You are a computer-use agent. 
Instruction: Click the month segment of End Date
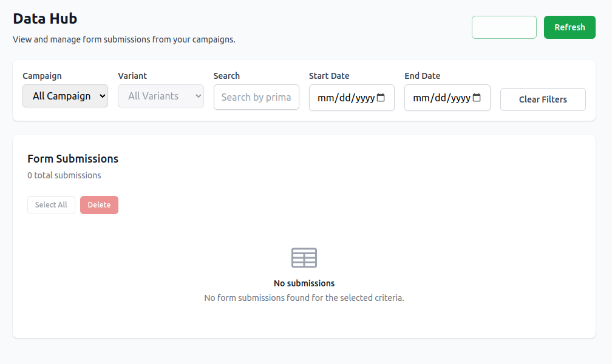tap(421, 98)
